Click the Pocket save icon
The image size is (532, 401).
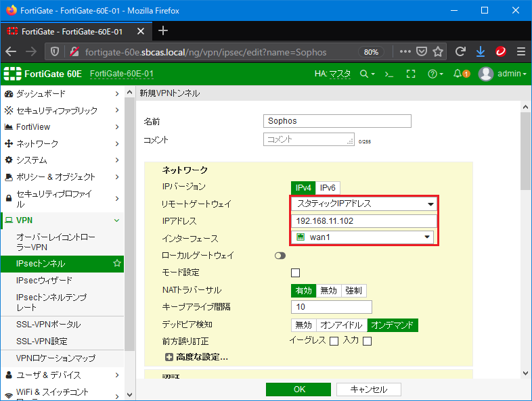[x=422, y=51]
